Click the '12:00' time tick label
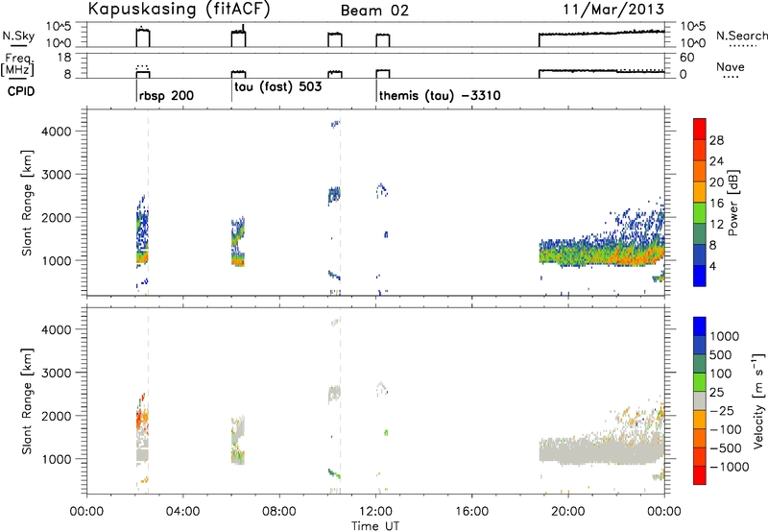The width and height of the screenshot is (768, 532). coord(375,512)
